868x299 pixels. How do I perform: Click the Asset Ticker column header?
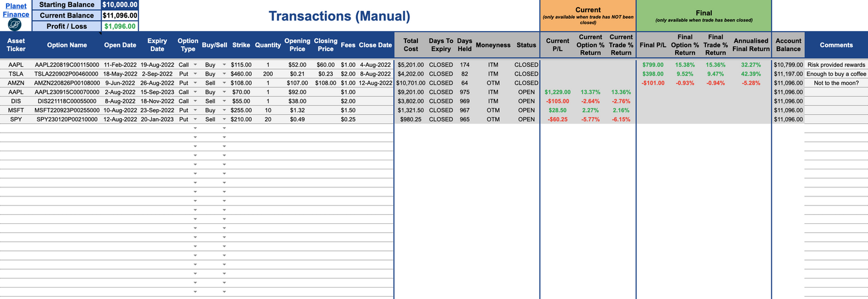coord(16,45)
